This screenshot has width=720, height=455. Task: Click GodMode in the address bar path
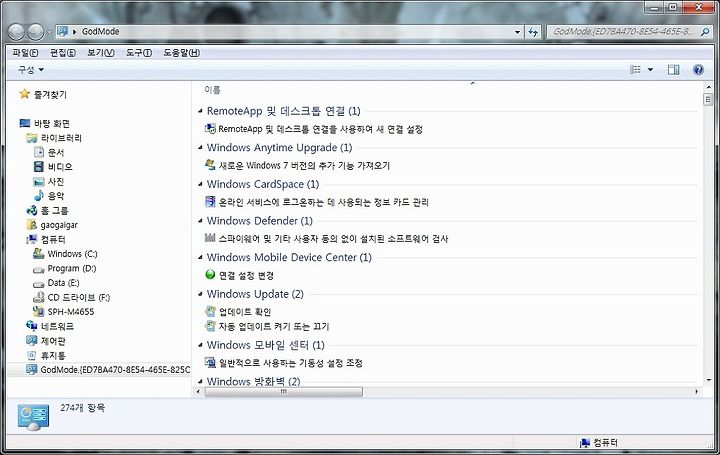(x=101, y=32)
